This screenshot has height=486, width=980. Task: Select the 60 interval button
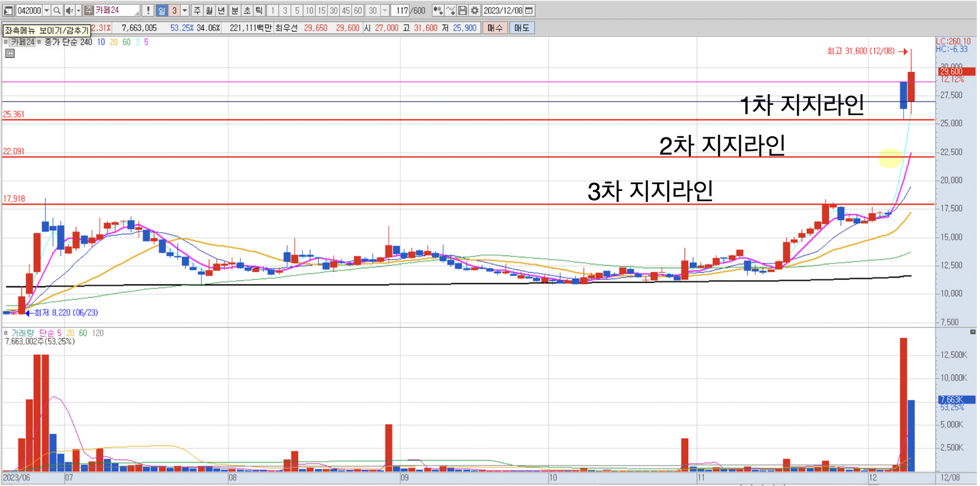pyautogui.click(x=357, y=10)
